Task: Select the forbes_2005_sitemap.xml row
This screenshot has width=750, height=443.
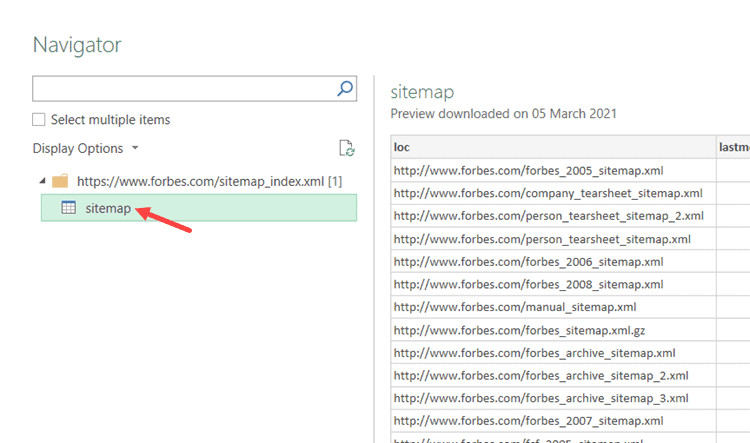Action: (x=528, y=170)
